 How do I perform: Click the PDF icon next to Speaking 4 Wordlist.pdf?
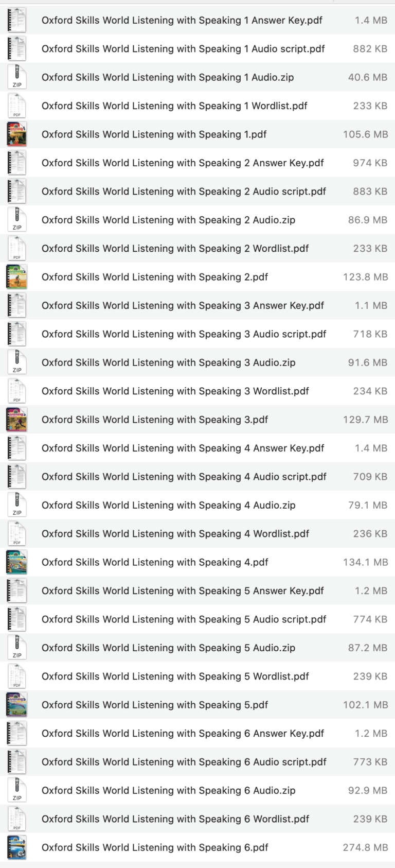(17, 533)
